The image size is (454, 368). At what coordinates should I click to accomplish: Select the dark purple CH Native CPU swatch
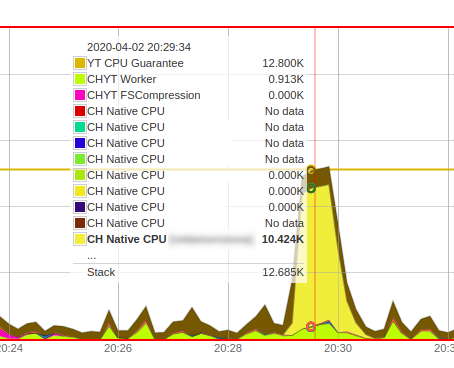80,207
